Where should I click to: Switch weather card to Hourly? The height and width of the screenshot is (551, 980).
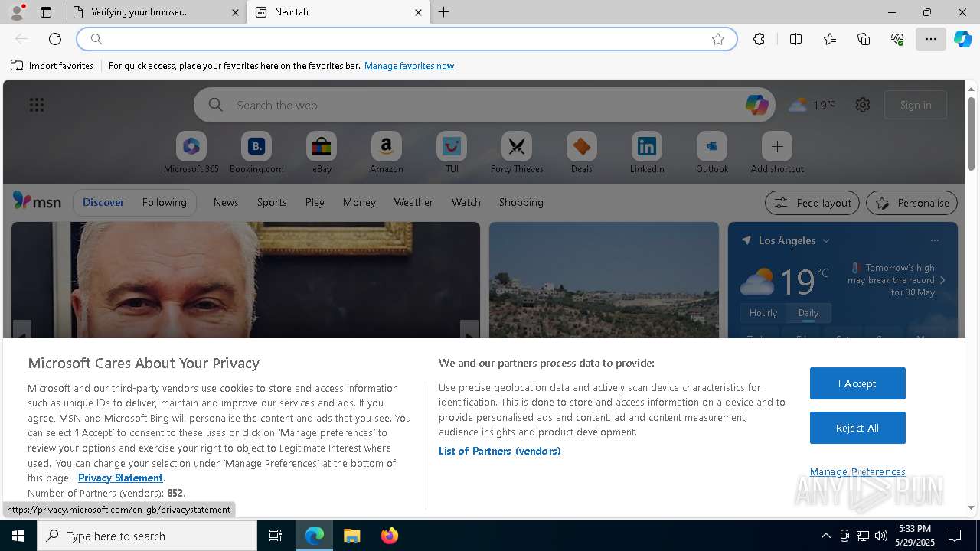(x=763, y=312)
